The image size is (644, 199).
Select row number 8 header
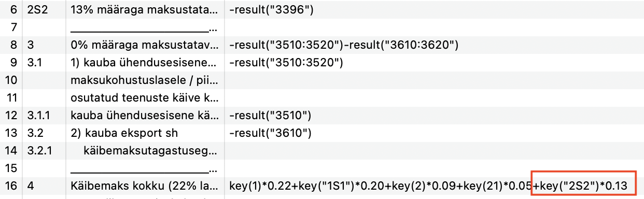click(11, 45)
